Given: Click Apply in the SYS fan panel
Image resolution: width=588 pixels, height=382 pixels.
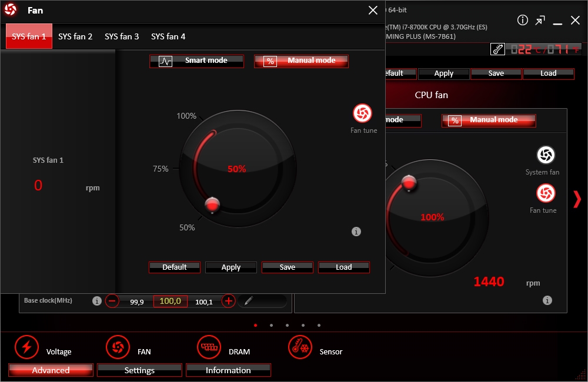Looking at the screenshot, I should tap(231, 267).
